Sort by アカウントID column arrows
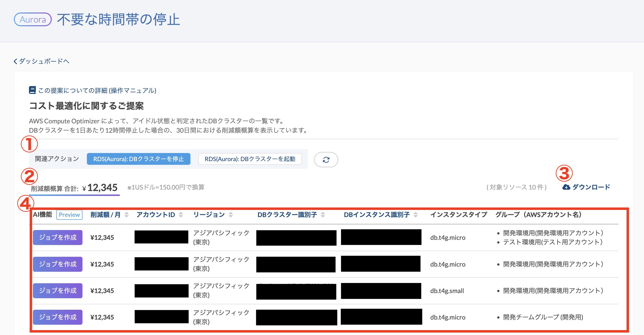The image size is (644, 335). [181, 215]
